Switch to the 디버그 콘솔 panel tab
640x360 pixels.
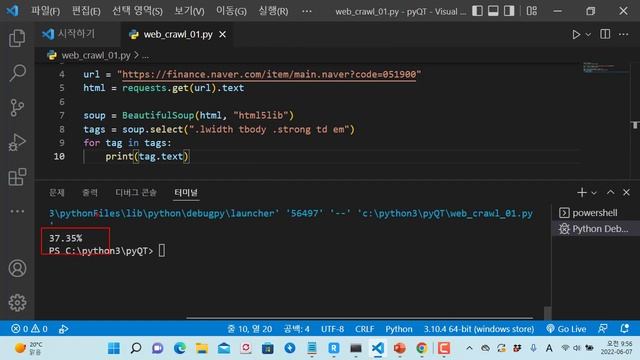[136, 192]
